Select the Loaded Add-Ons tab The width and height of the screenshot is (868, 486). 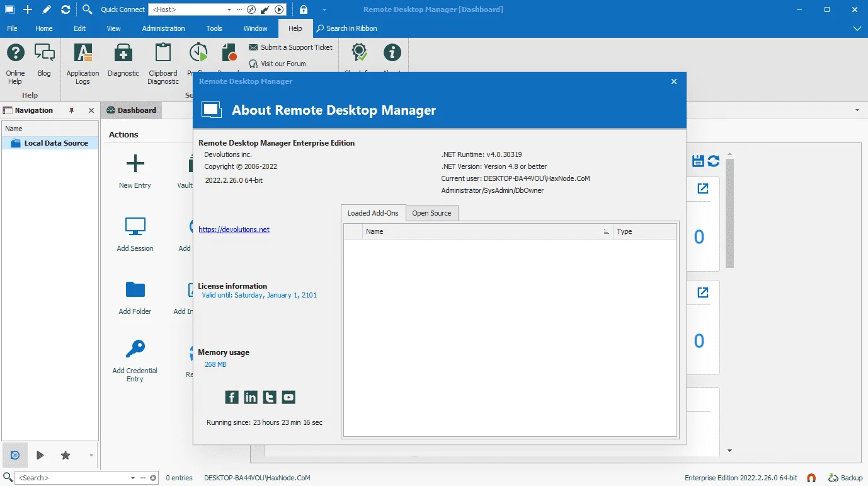tap(373, 213)
